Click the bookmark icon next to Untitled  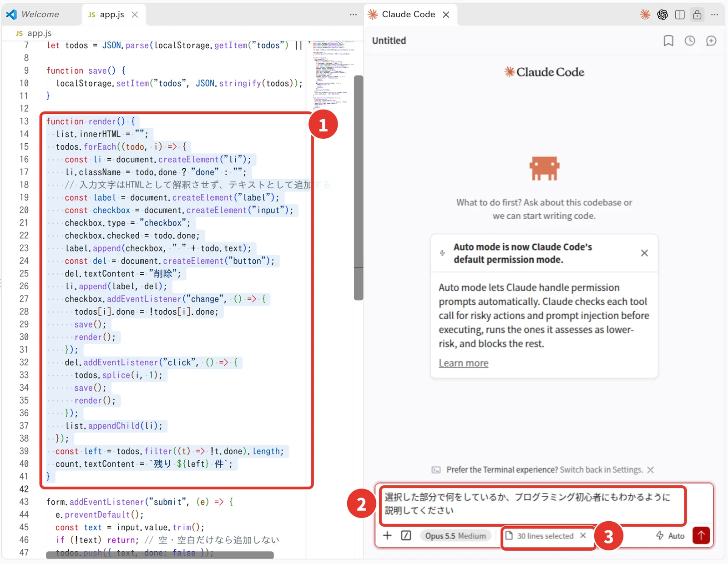(668, 41)
